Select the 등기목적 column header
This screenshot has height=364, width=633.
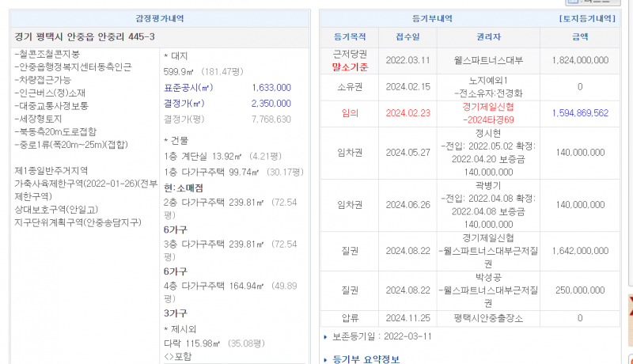coord(350,36)
